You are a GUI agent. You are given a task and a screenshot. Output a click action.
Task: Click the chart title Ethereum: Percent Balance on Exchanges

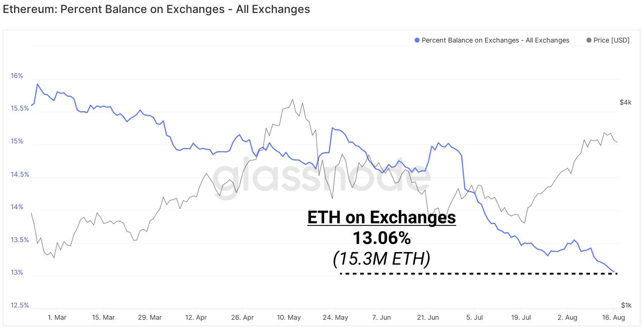[x=156, y=9]
